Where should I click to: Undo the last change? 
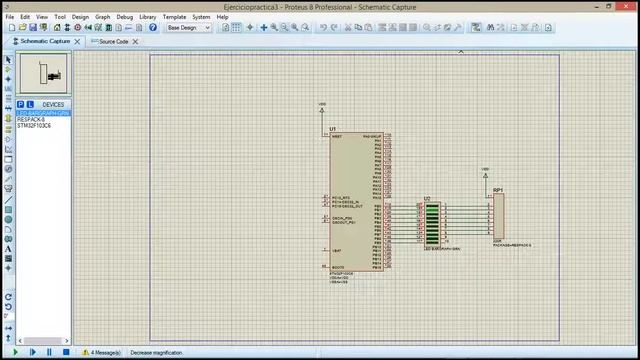[323, 27]
